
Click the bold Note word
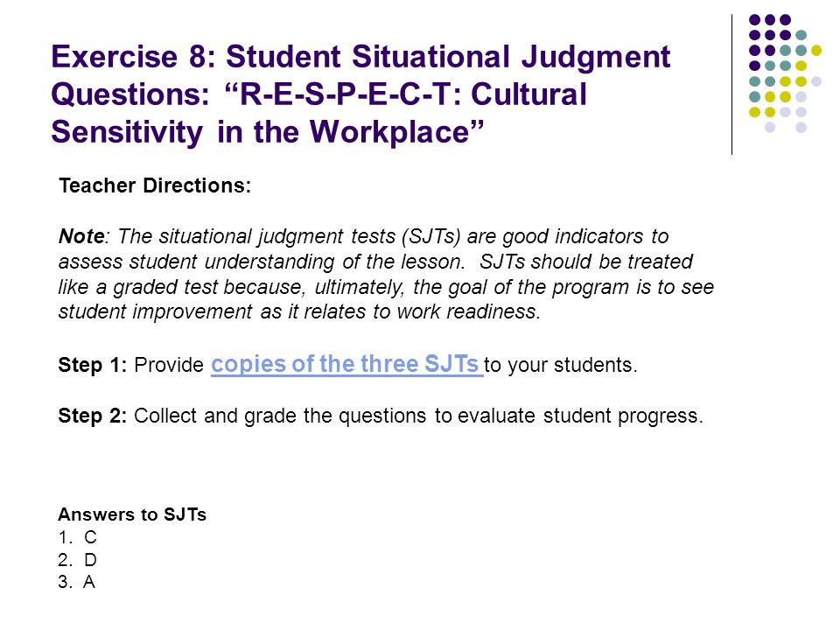tap(81, 235)
